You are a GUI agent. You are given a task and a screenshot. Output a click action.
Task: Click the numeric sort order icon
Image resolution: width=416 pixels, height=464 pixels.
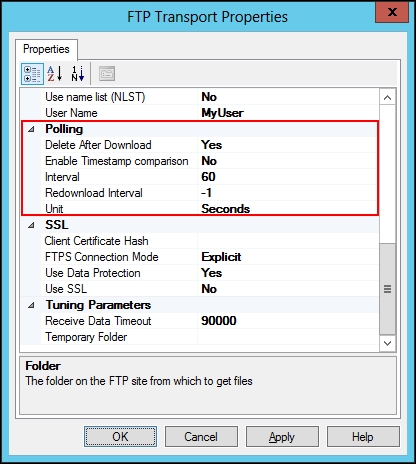tap(78, 74)
